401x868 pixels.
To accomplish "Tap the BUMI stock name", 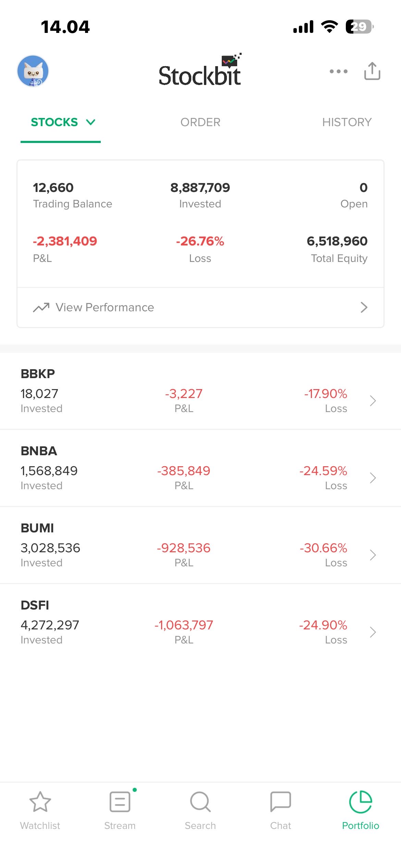I will click(37, 528).
